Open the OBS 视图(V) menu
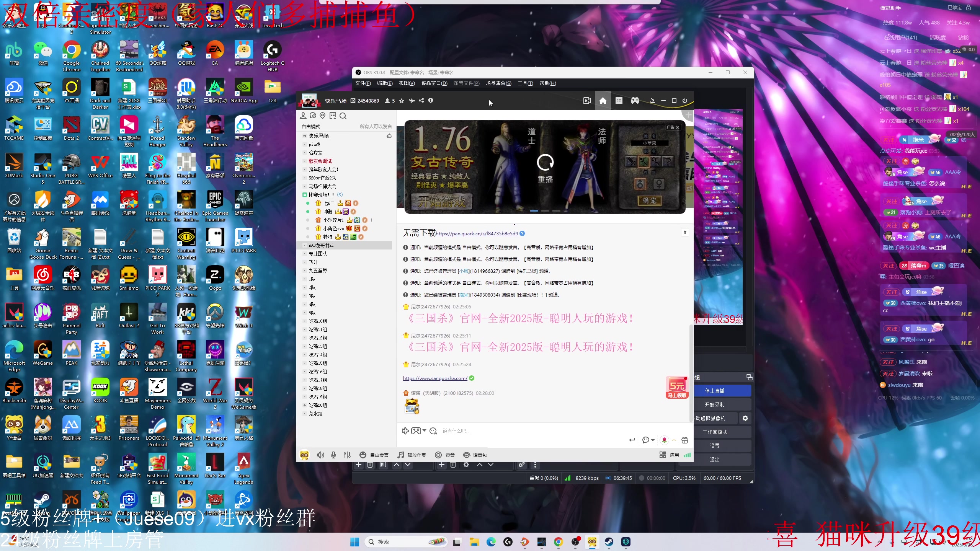 tap(407, 83)
